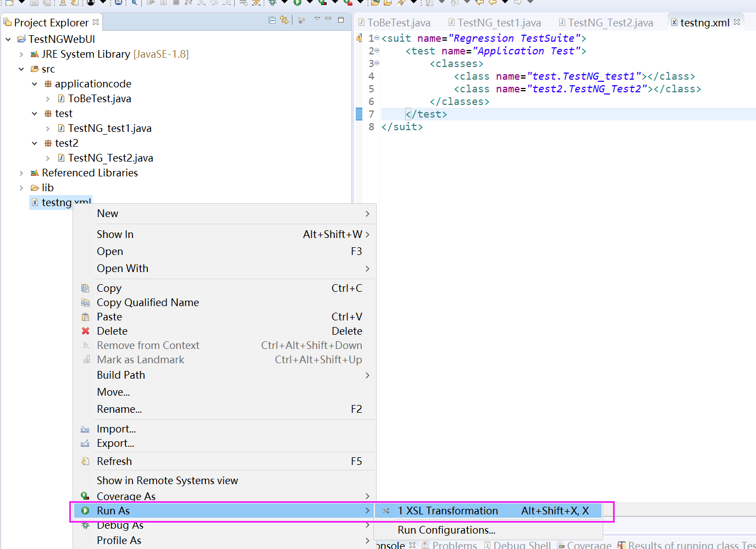Click the Import... icon
Viewport: 756px width, 549px height.
85,429
